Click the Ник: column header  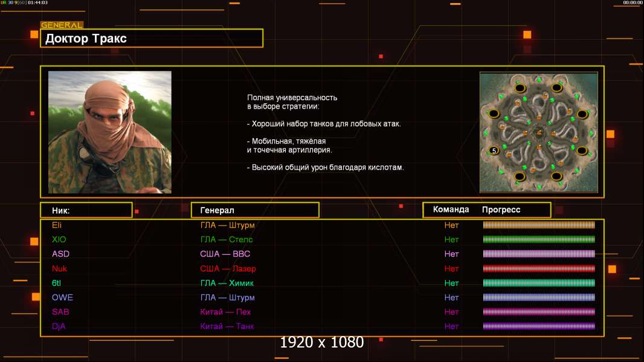pyautogui.click(x=86, y=210)
